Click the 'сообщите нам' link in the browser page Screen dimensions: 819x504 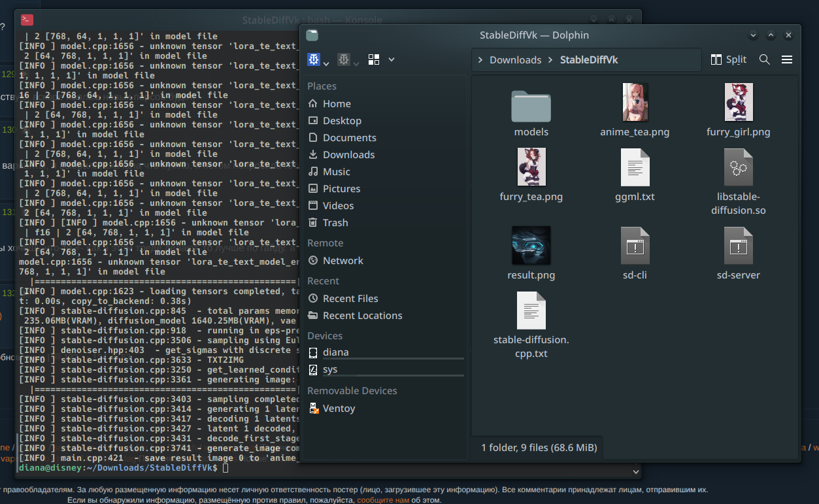(383, 500)
